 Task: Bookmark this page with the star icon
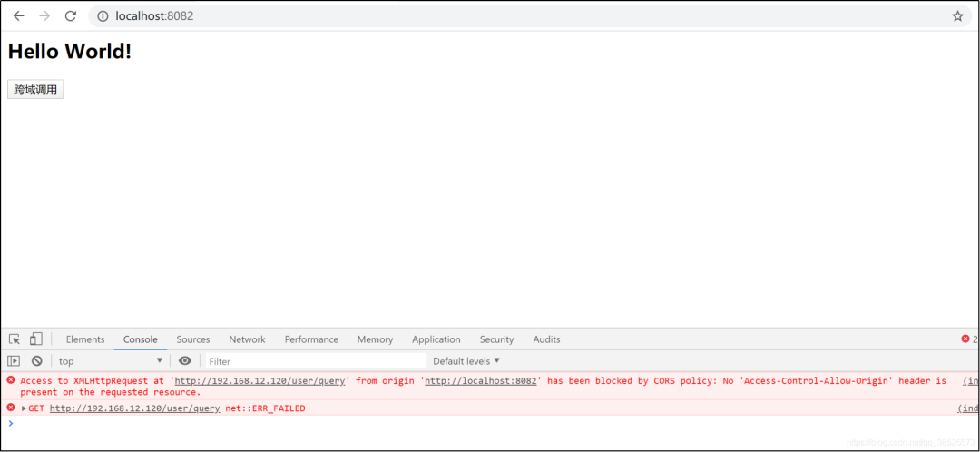pyautogui.click(x=957, y=16)
